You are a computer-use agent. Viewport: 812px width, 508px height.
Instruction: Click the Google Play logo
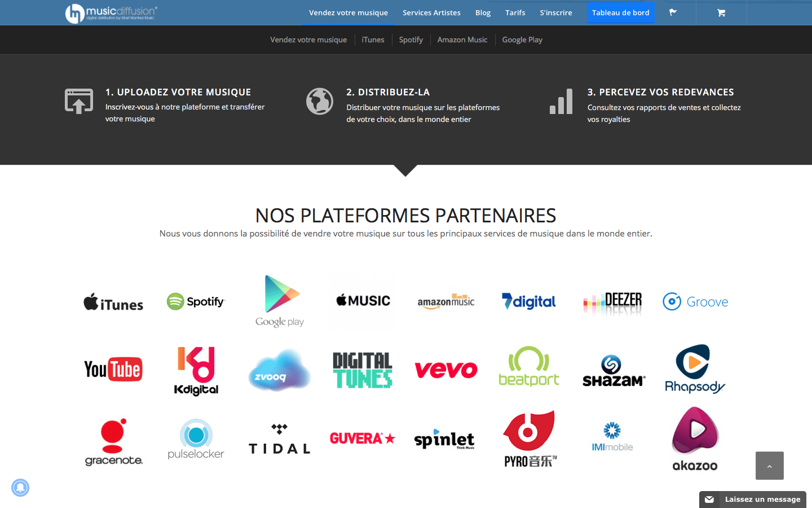tap(280, 301)
